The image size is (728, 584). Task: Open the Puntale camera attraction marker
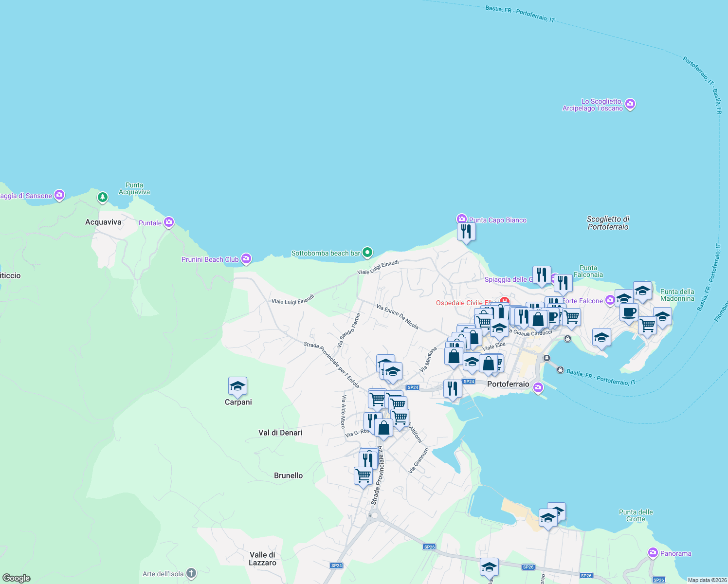tap(169, 223)
